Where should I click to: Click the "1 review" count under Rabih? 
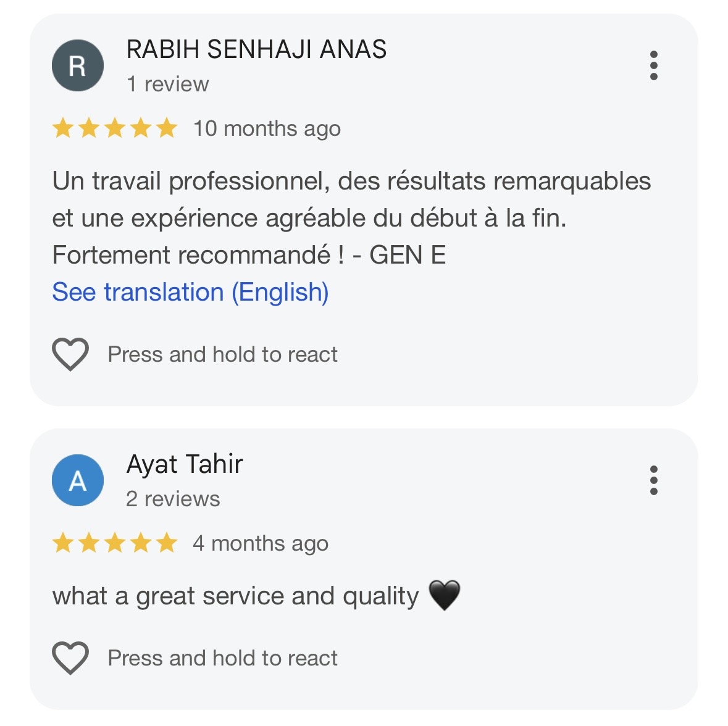(167, 84)
